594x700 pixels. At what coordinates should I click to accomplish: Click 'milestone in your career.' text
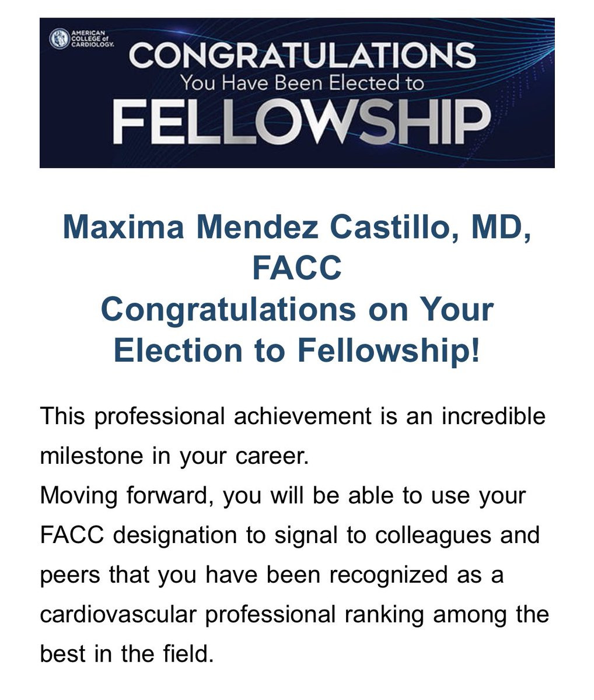(x=173, y=456)
